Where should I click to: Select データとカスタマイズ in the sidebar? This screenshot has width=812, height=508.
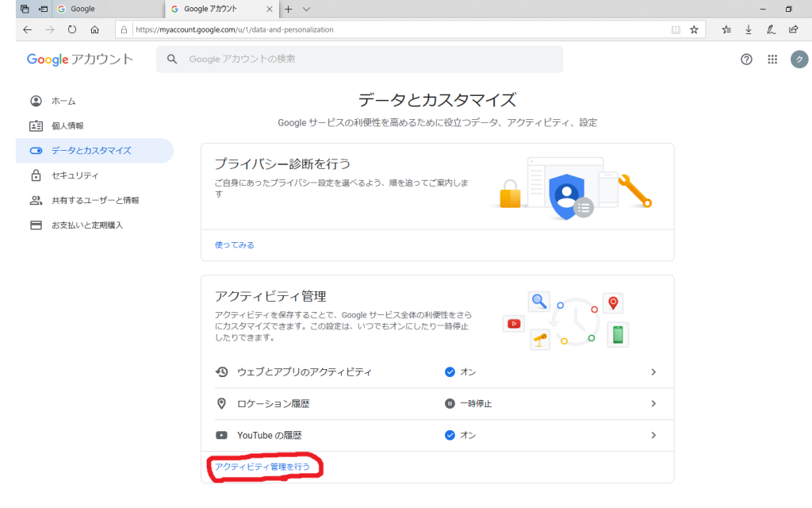coord(95,151)
